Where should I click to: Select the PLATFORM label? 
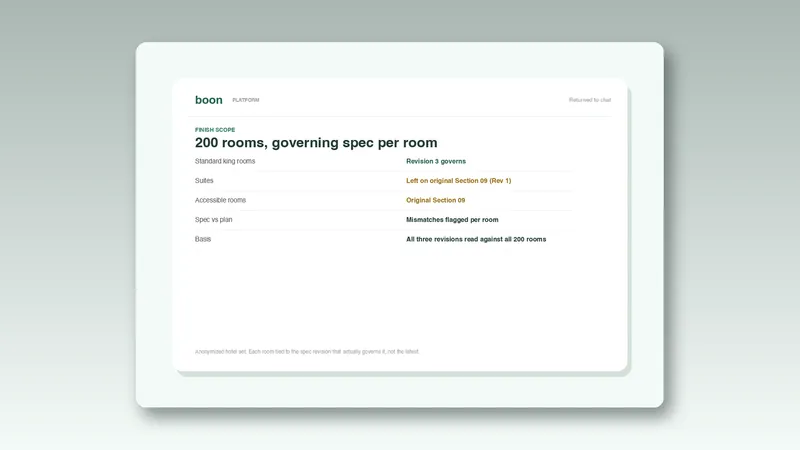tap(246, 100)
